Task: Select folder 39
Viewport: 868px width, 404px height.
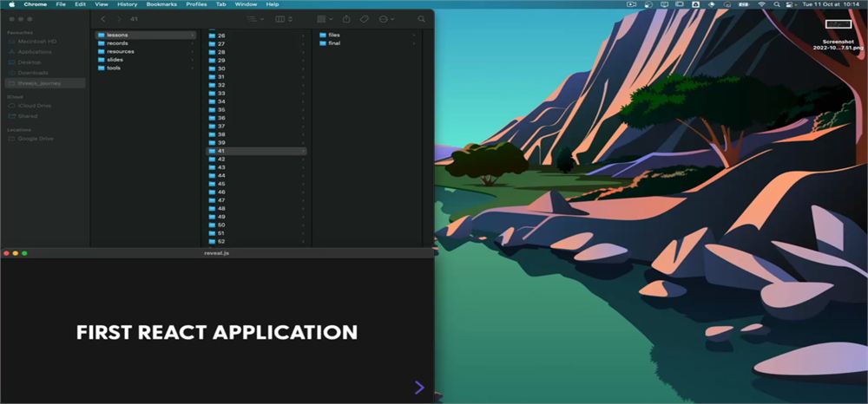Action: point(256,142)
